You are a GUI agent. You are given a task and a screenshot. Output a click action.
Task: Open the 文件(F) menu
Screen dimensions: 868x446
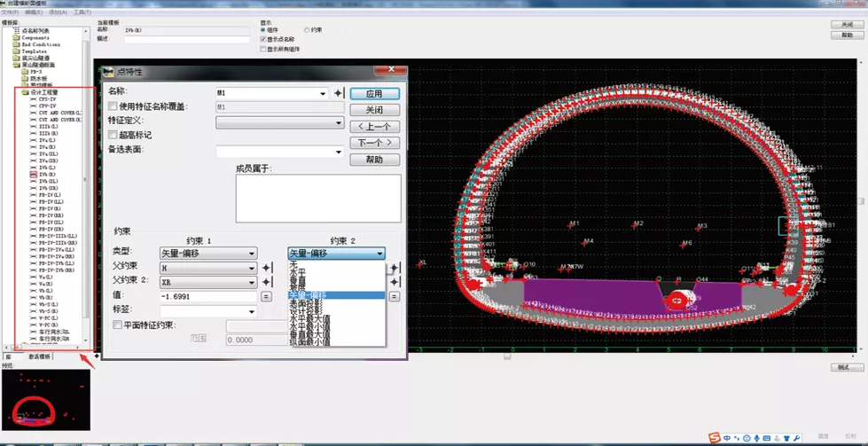[x=10, y=12]
